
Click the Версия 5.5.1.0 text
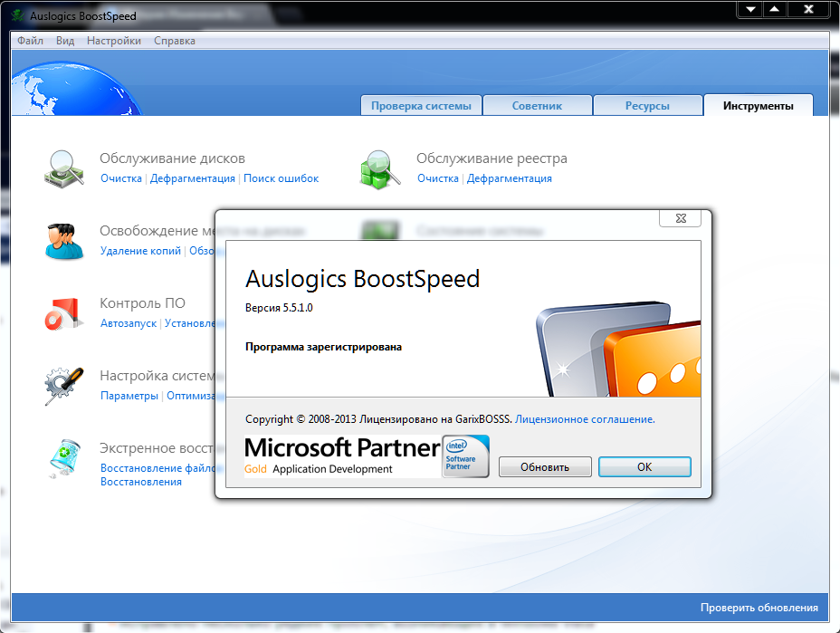(279, 308)
